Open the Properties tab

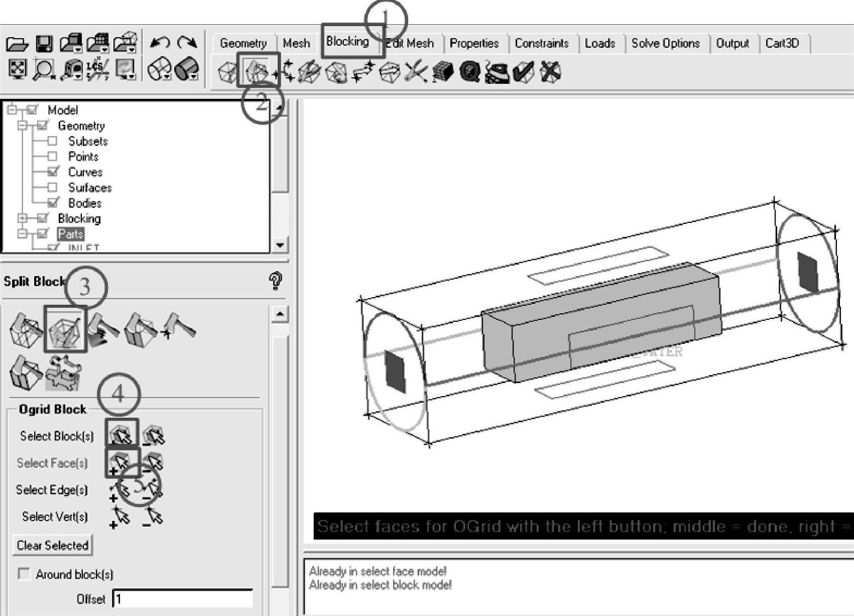coord(474,43)
